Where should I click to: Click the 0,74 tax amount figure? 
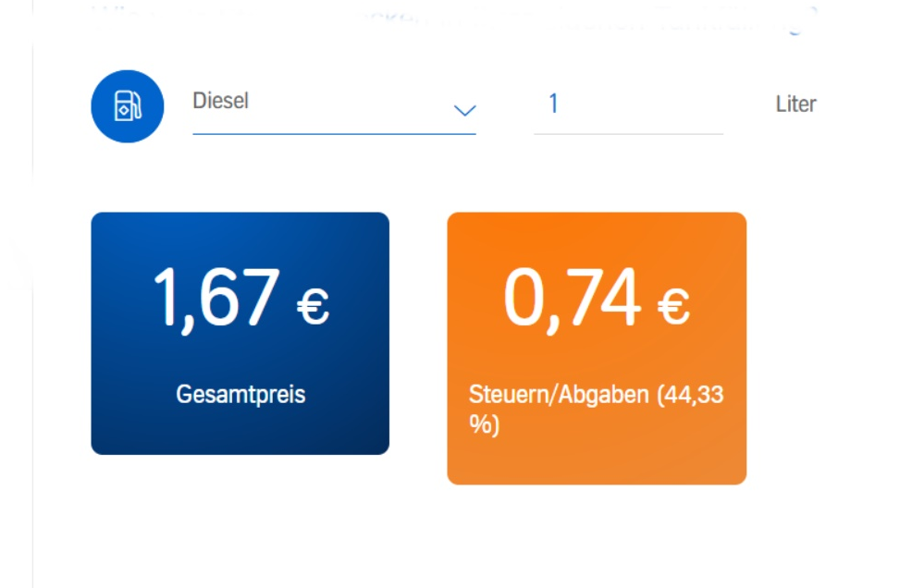tap(573, 300)
